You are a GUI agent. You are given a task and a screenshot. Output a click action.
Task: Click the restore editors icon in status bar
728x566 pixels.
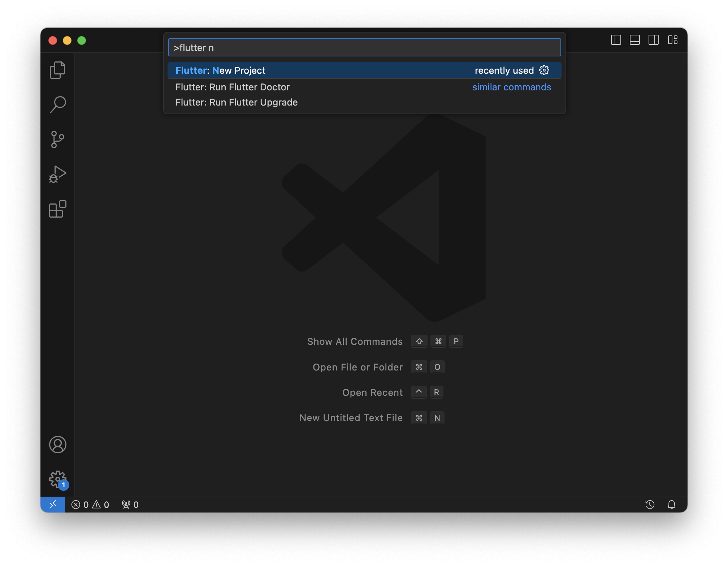650,505
